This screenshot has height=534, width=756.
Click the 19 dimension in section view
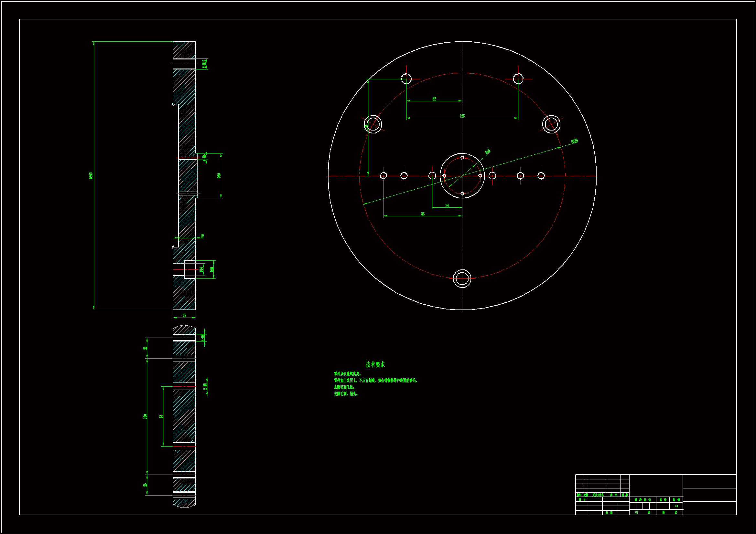pyautogui.click(x=202, y=236)
